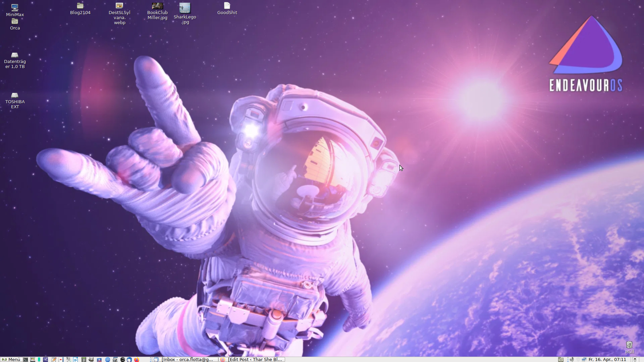Open the Menü start menu
The image size is (644, 362).
click(11, 359)
